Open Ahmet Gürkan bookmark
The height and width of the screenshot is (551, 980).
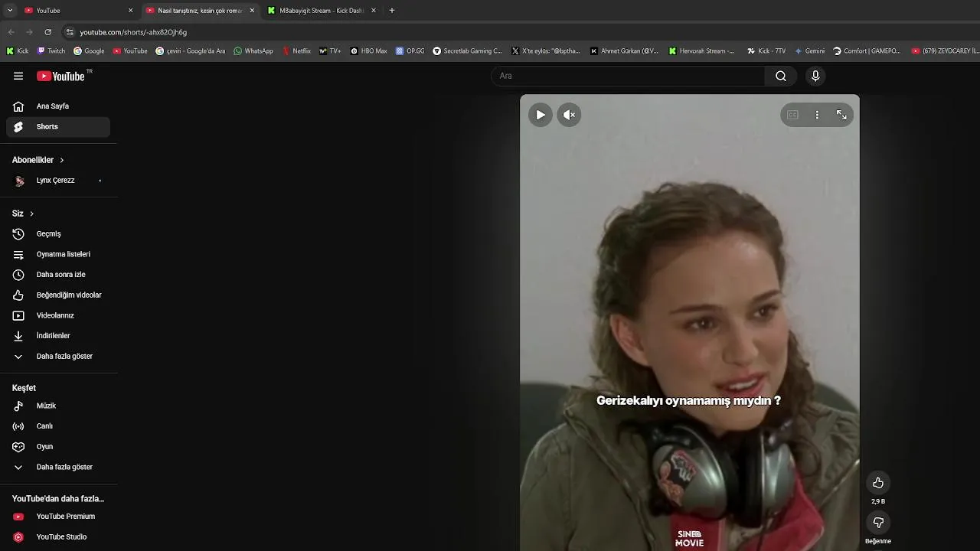pyautogui.click(x=624, y=51)
